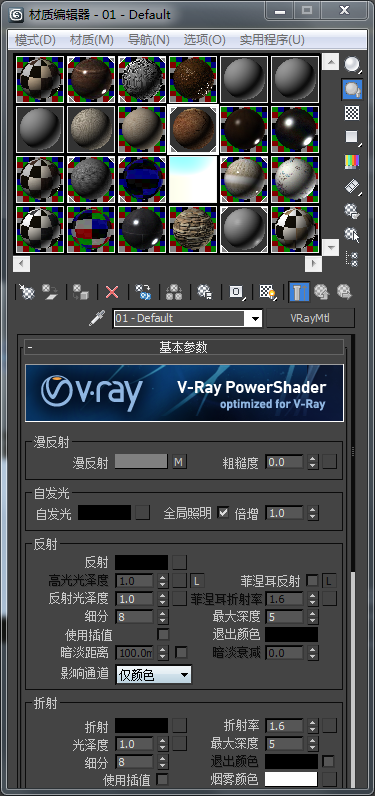Open the 导航(N) menu
375x796 pixels.
(x=149, y=40)
